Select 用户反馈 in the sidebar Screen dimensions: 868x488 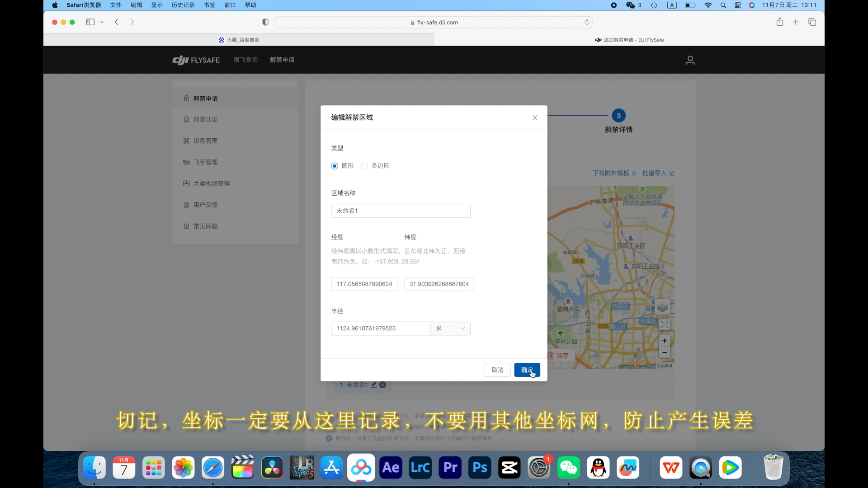point(235,205)
